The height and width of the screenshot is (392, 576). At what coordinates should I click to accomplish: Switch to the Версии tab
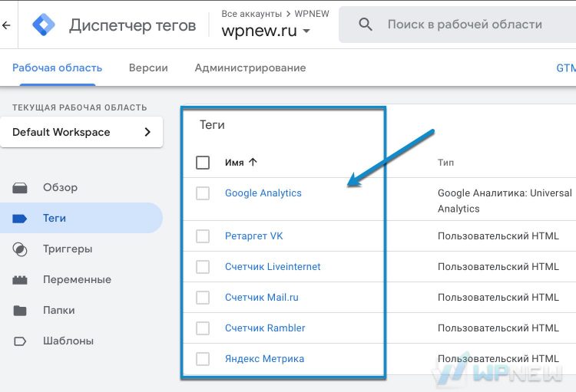click(148, 68)
